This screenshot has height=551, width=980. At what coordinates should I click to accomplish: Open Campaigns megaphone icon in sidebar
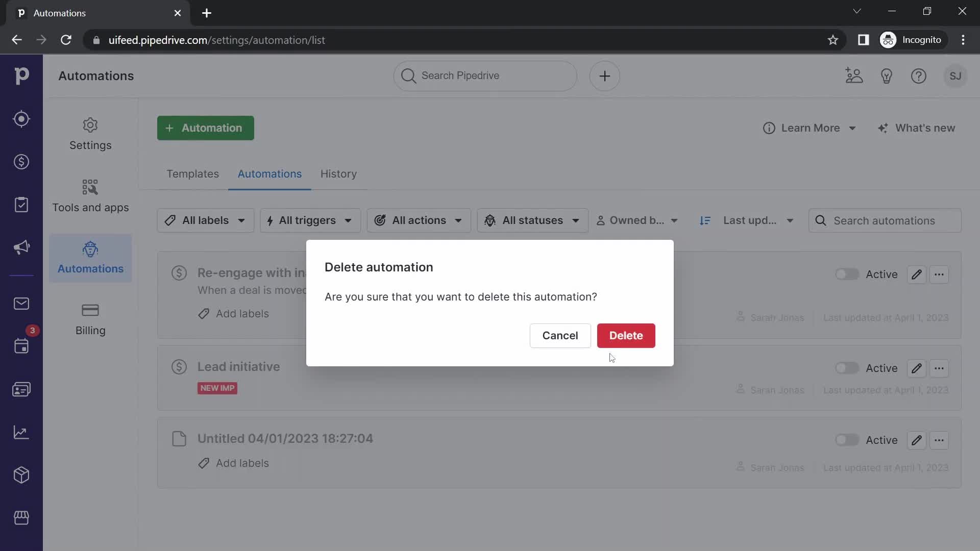click(21, 247)
